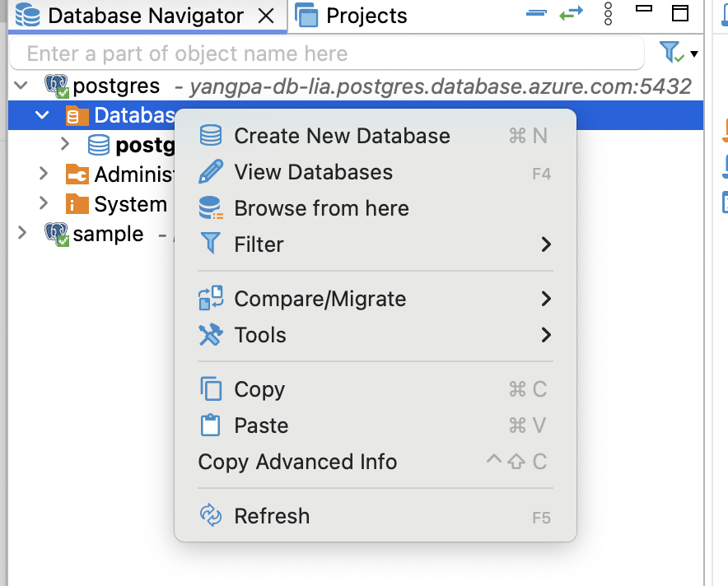Click Refresh in context menu
Screen dimensions: 728x586
point(376,516)
